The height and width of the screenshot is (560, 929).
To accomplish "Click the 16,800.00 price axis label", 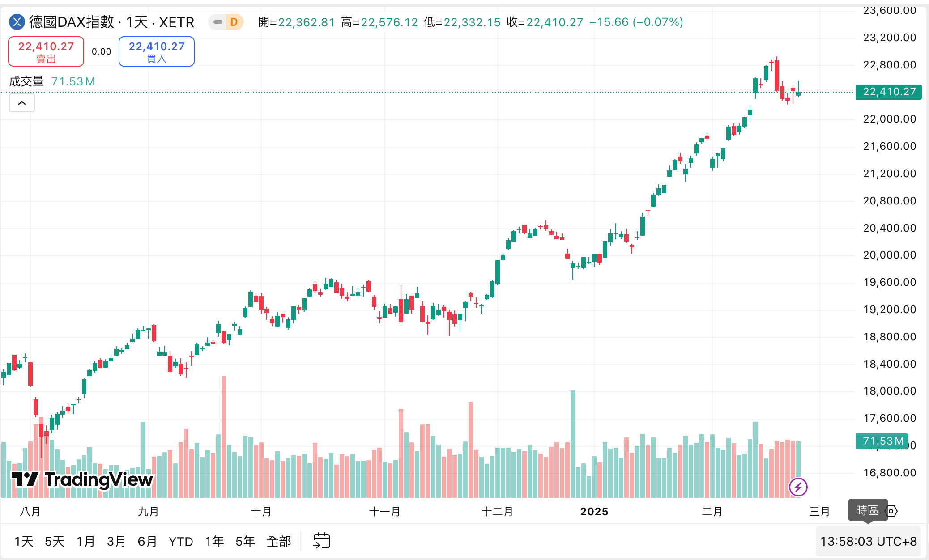I will 889,473.
